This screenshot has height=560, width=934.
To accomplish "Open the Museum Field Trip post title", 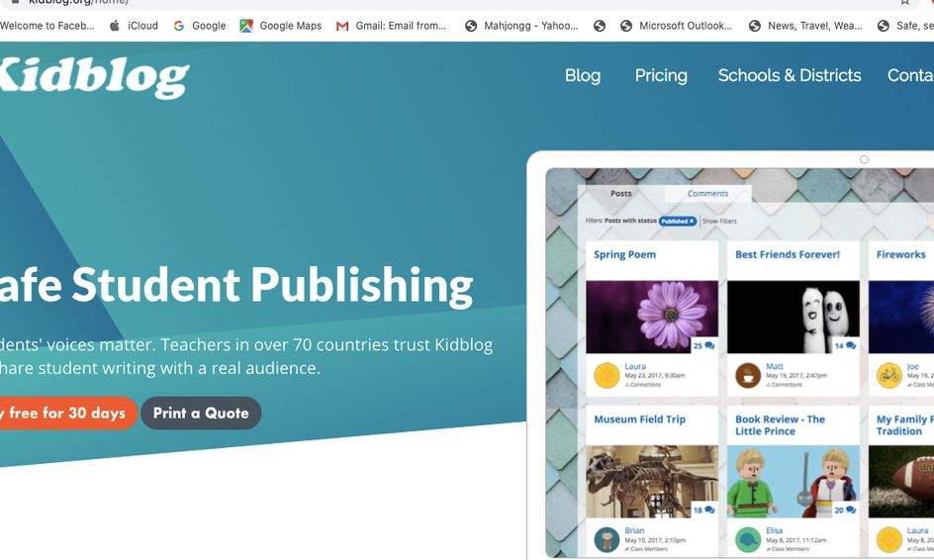I will (640, 420).
